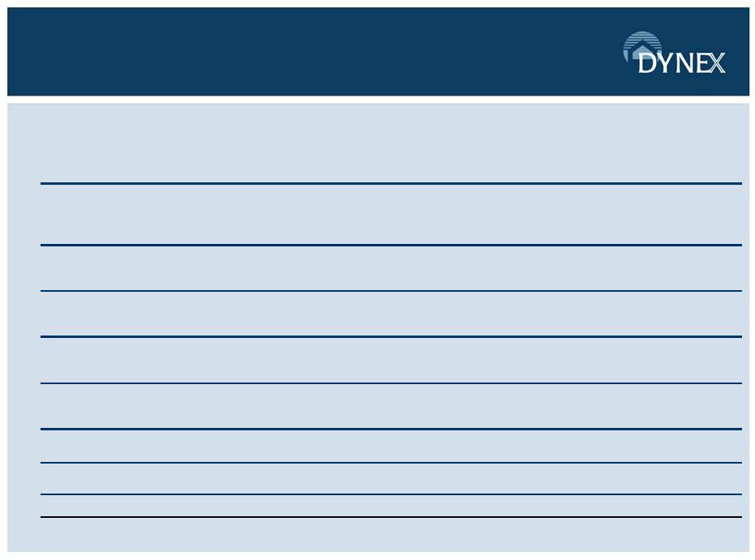
Task: Click the white strip between header and body
Action: pos(378,99)
